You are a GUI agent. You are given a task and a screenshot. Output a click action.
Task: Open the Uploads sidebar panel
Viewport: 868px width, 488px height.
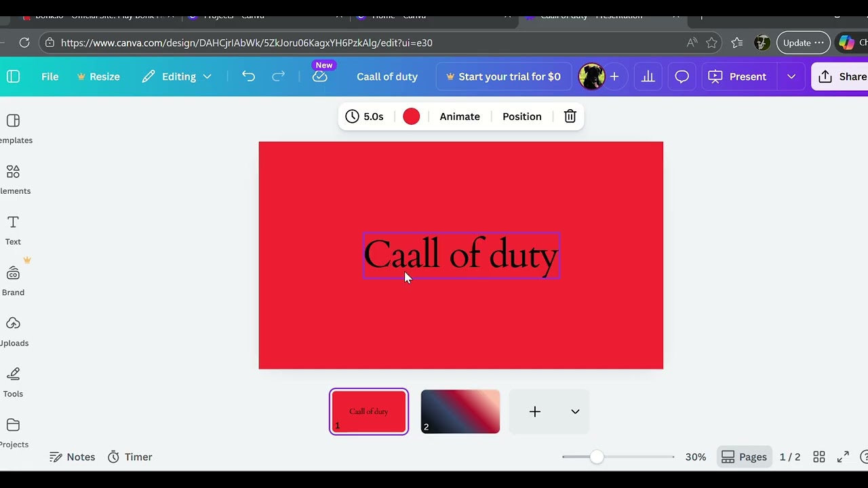pos(14,333)
